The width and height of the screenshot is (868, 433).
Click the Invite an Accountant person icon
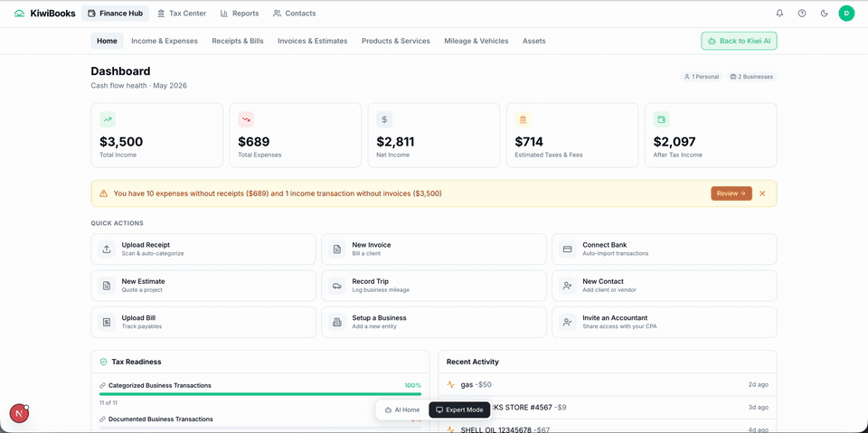point(568,322)
